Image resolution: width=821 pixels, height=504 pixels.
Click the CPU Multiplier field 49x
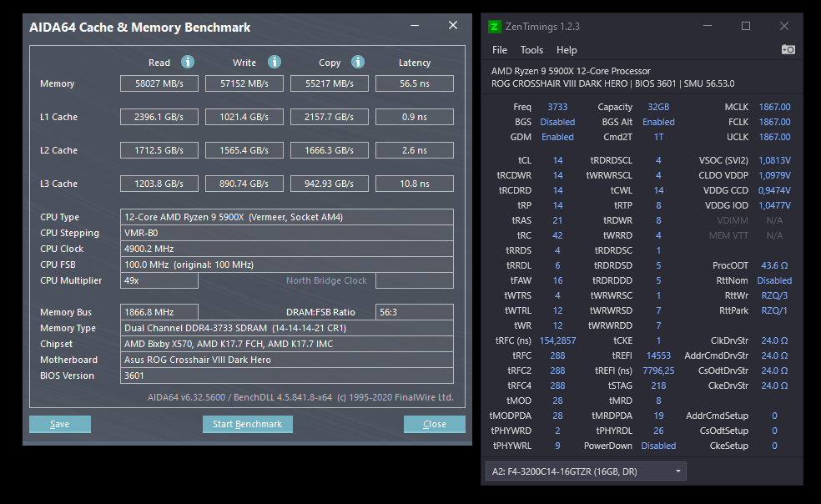(159, 280)
